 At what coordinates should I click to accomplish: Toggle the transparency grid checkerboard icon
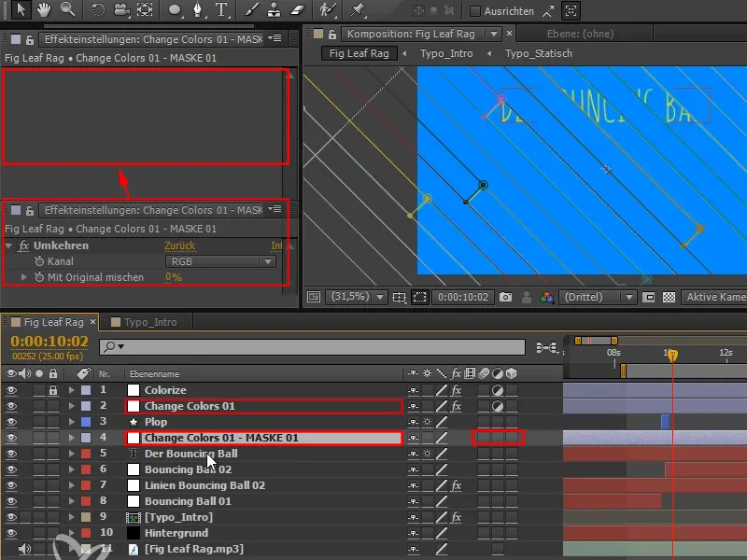(669, 297)
